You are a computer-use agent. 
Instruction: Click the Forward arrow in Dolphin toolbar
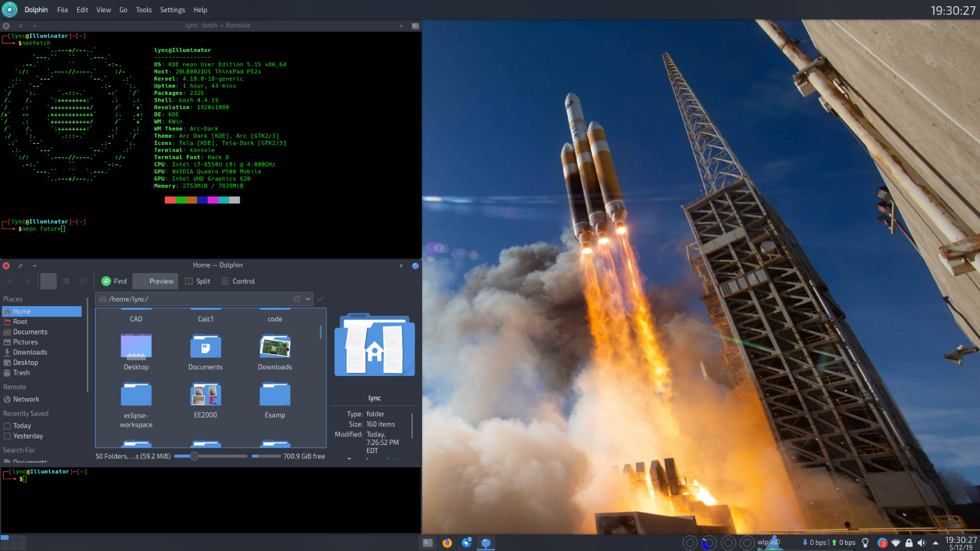point(27,281)
